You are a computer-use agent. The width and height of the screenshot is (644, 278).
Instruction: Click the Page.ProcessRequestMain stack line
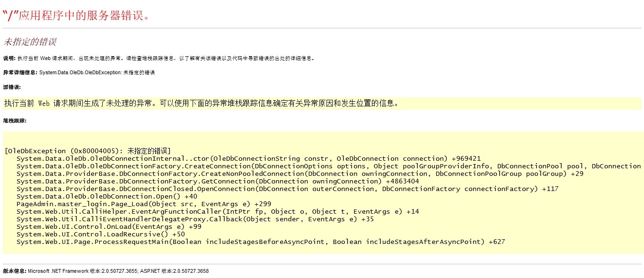point(260,242)
